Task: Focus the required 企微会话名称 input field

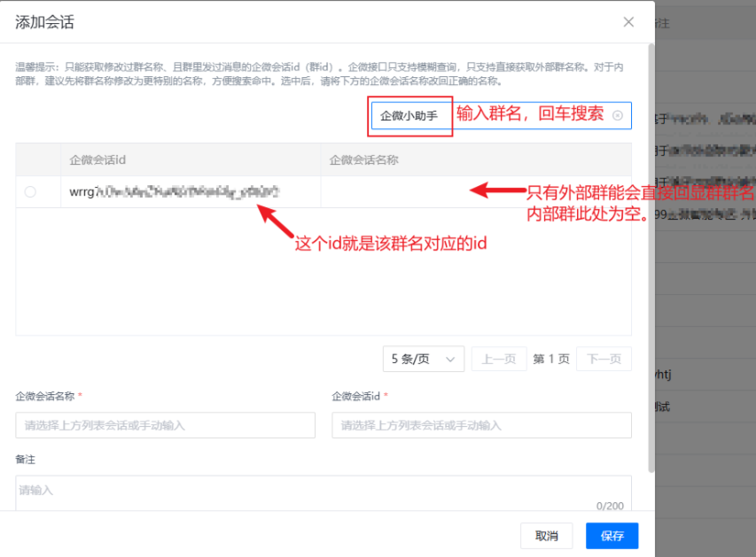Action: 166,425
